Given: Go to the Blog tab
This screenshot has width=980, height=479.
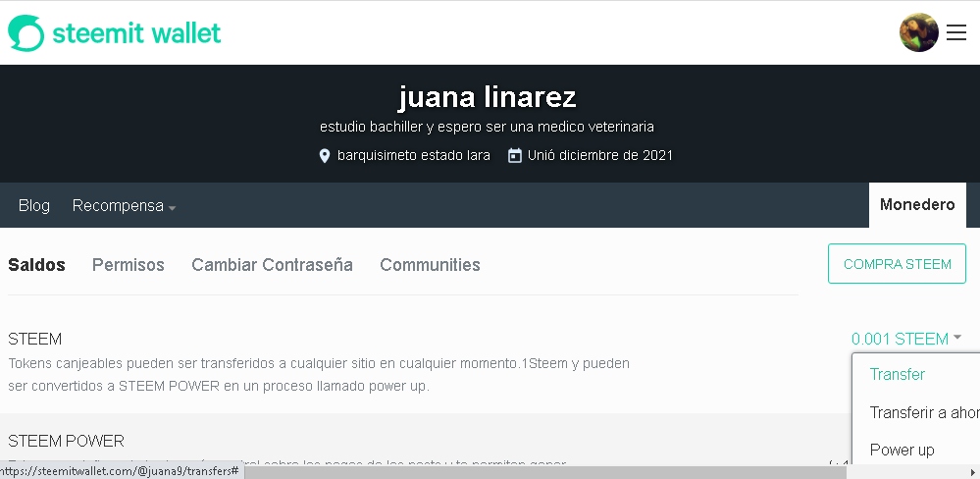Looking at the screenshot, I should point(34,206).
